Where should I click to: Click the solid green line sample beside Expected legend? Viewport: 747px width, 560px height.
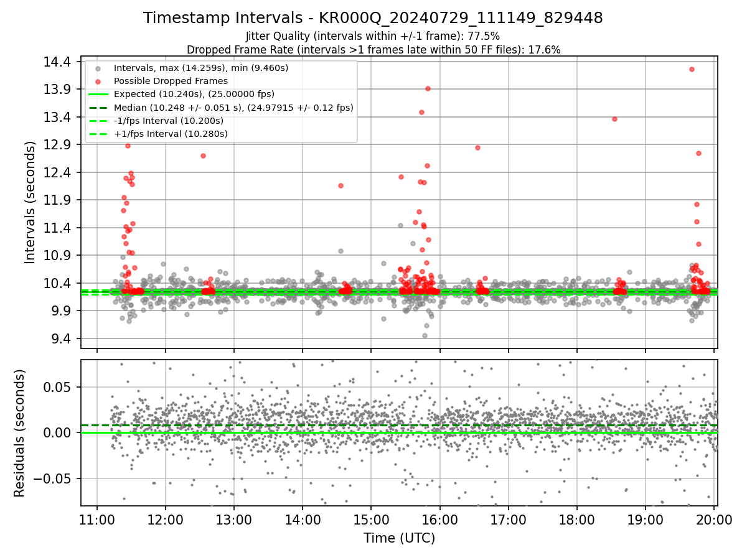pyautogui.click(x=98, y=95)
